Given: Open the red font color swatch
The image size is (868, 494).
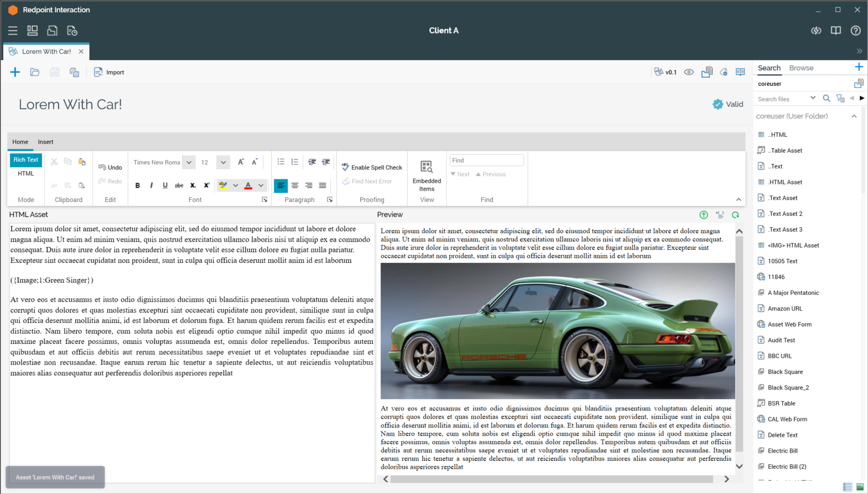Looking at the screenshot, I should click(248, 186).
